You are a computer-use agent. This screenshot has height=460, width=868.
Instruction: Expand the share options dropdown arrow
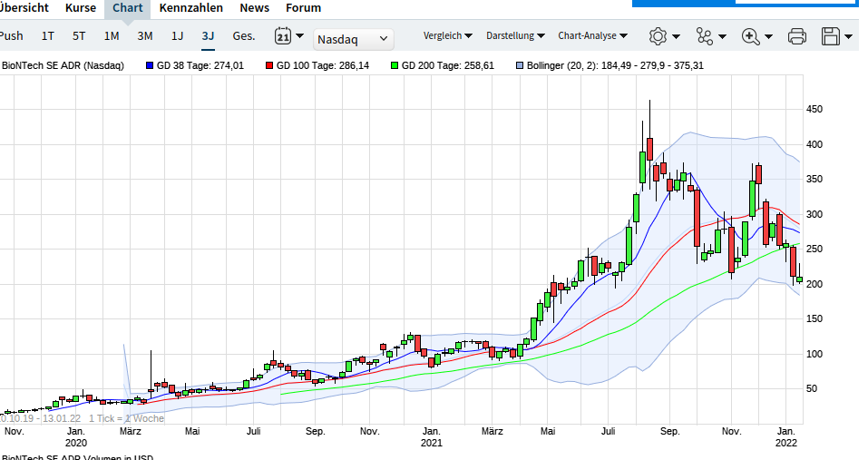click(722, 37)
